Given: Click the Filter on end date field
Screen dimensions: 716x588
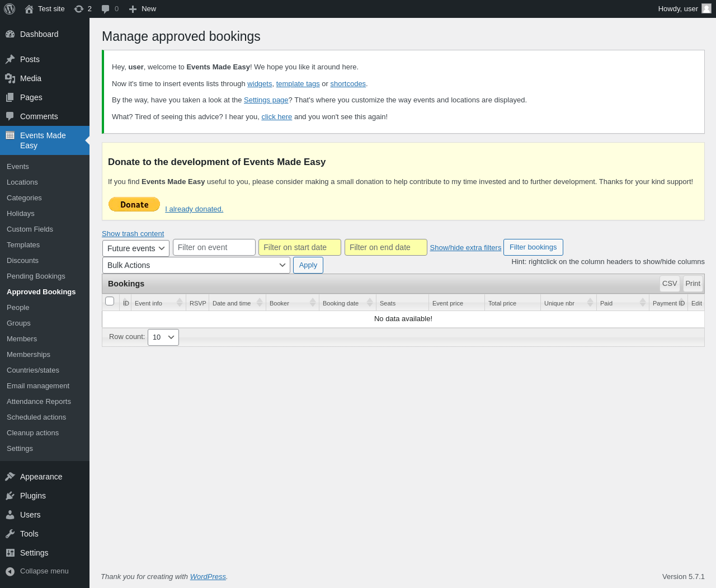Looking at the screenshot, I should [x=386, y=247].
